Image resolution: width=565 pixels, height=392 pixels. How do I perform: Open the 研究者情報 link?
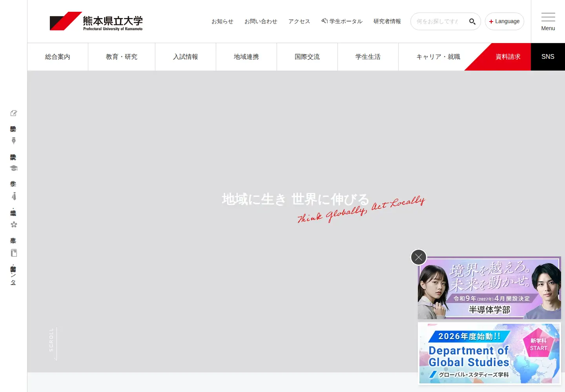click(x=387, y=22)
